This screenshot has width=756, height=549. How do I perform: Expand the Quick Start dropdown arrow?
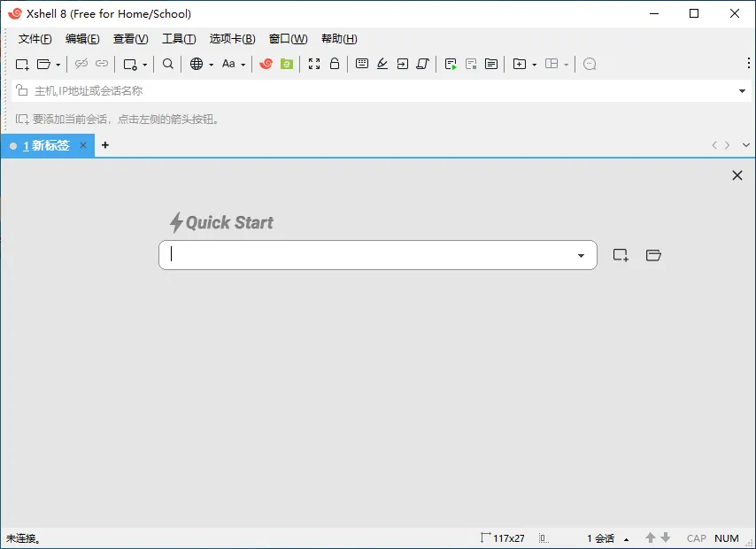pos(581,256)
